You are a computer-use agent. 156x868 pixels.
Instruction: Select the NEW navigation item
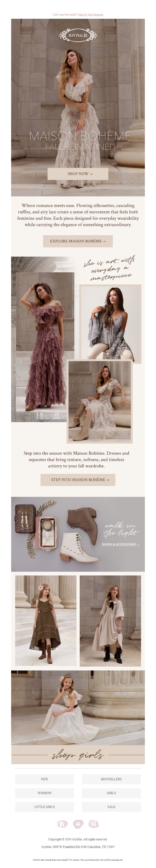pos(44,779)
